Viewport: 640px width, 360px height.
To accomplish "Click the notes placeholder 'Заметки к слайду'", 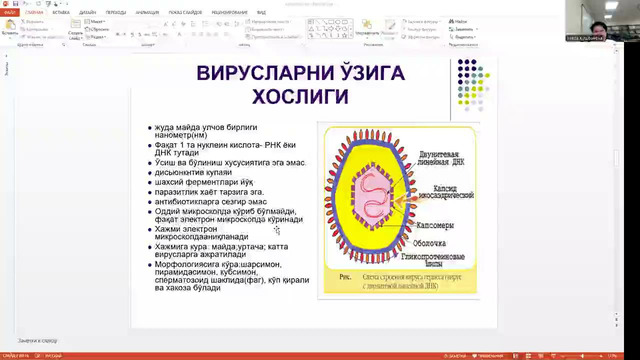I will 38,340.
